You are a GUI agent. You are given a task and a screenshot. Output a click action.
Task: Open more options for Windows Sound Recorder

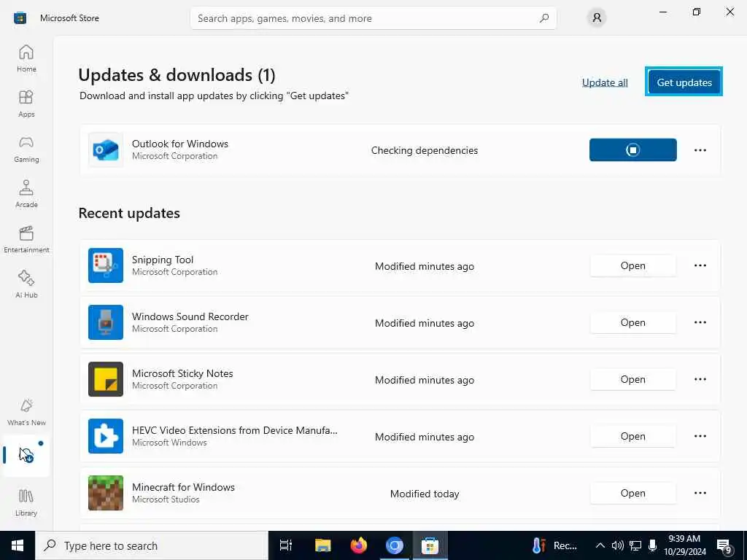700,322
